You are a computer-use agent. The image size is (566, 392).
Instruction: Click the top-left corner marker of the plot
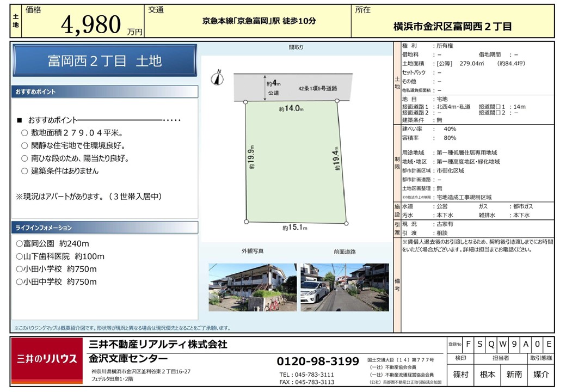click(246, 101)
